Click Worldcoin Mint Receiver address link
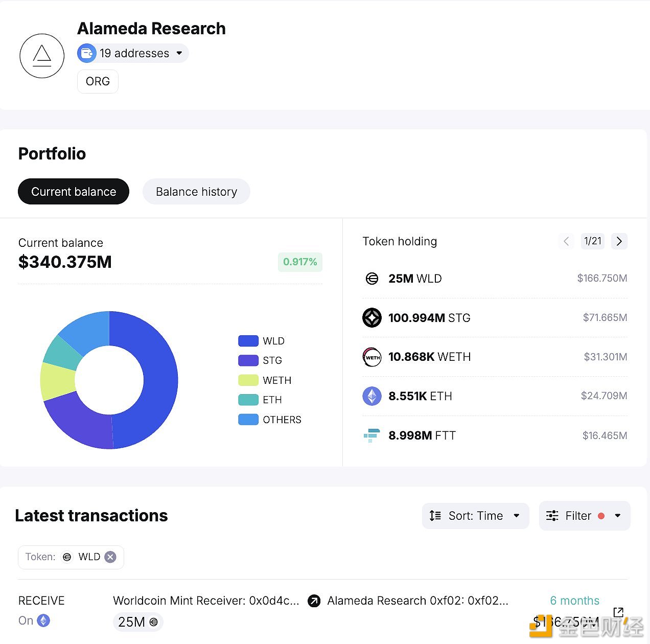 pos(206,601)
